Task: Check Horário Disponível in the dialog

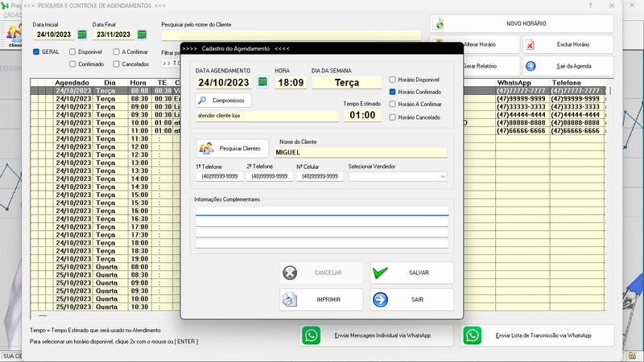Action: [393, 80]
